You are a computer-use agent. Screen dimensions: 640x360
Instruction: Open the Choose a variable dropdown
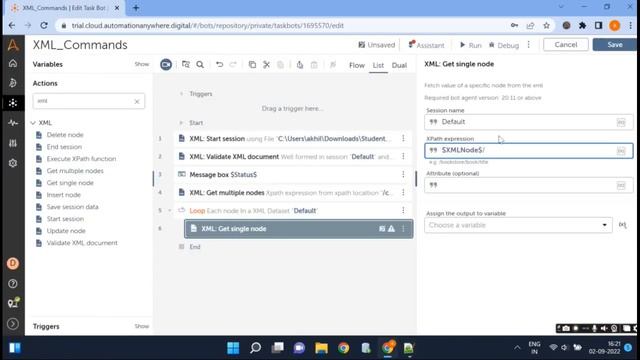point(518,225)
